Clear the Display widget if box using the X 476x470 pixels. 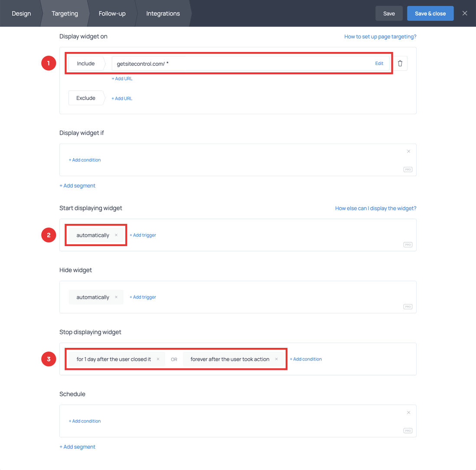(x=408, y=151)
